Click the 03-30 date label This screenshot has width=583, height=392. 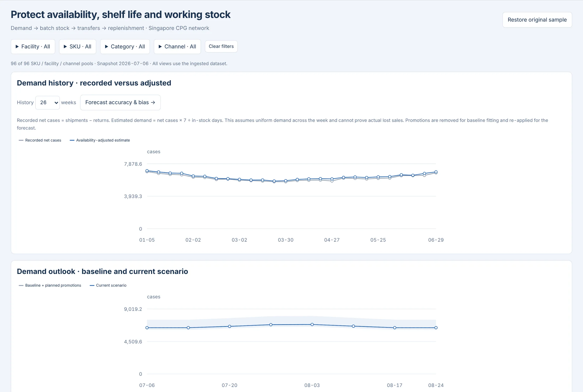[x=286, y=240]
